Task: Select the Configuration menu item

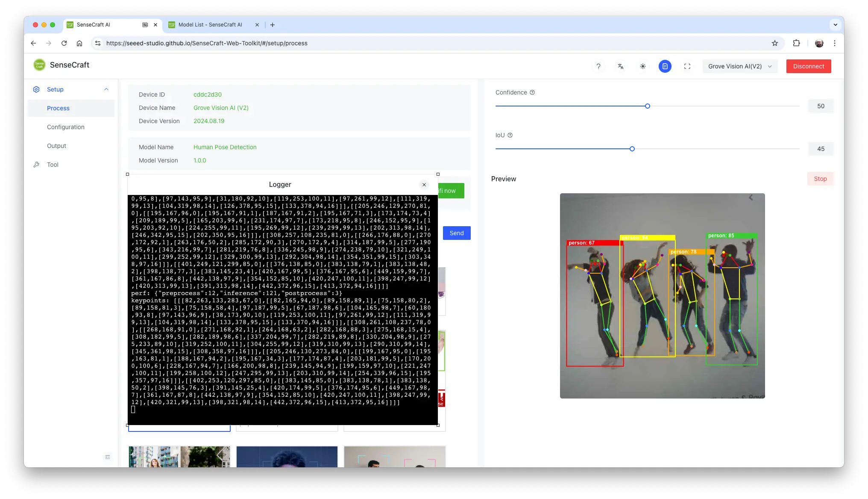Action: pos(65,127)
